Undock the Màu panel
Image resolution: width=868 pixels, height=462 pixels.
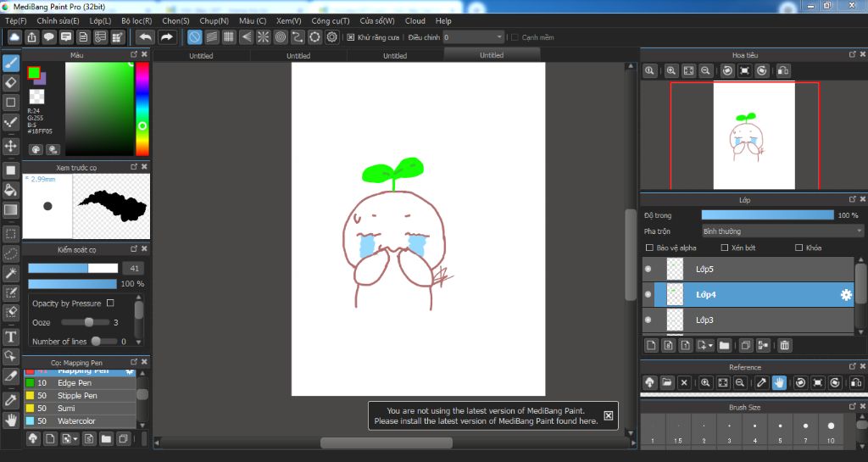[133, 54]
